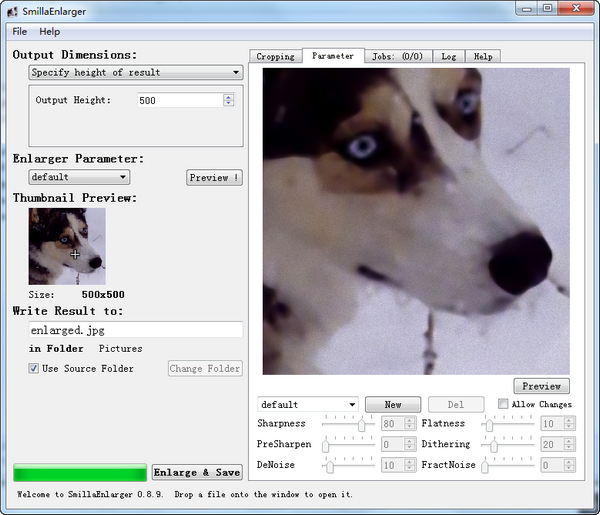Expand the Enlarger Parameter preset dropdown
600x515 pixels.
coord(79,177)
